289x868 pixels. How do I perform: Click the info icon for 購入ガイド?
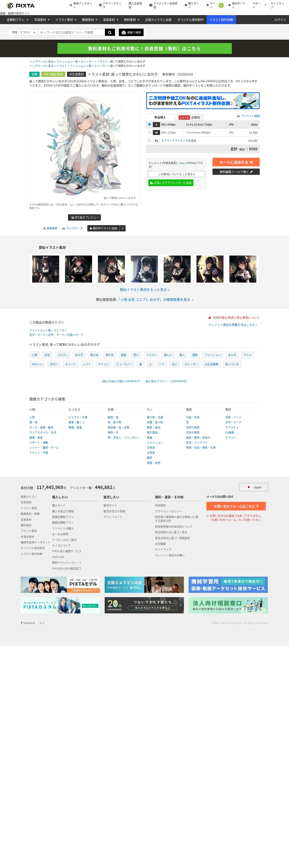186,5
